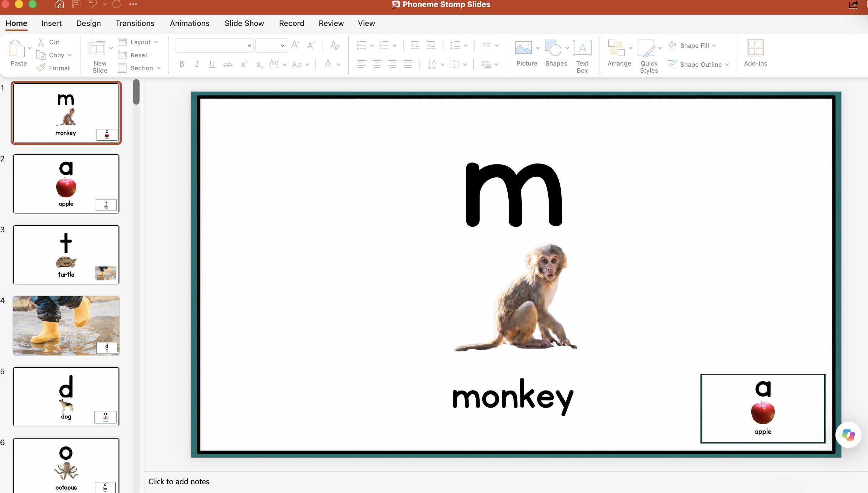The width and height of the screenshot is (868, 493).
Task: Increase the font size
Action: (295, 45)
